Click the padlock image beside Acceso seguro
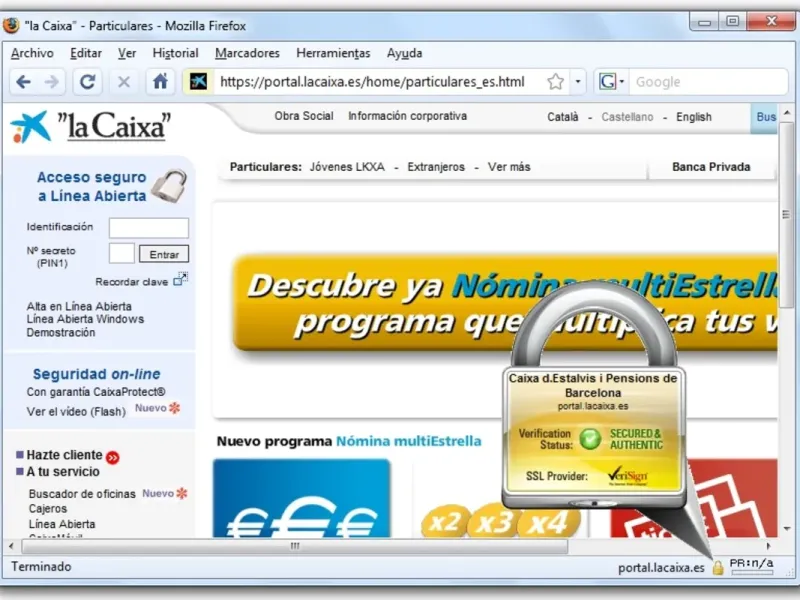This screenshot has width=800, height=600. point(170,186)
